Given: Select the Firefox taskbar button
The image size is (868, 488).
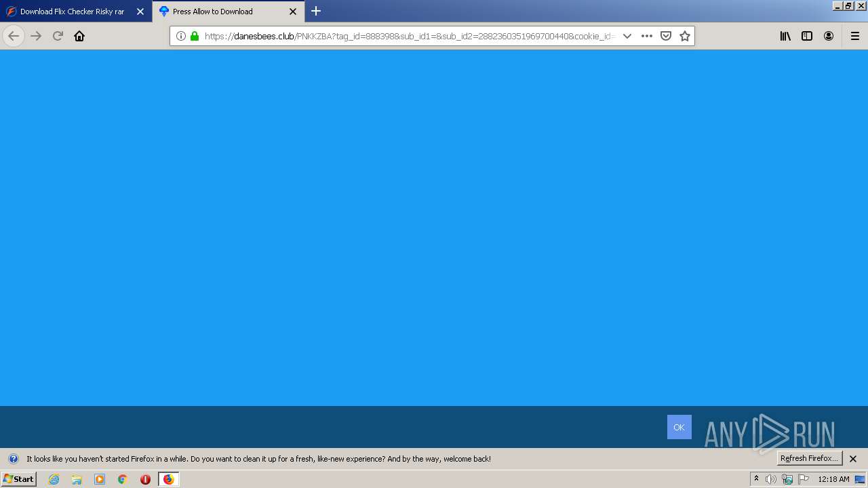Looking at the screenshot, I should [169, 479].
